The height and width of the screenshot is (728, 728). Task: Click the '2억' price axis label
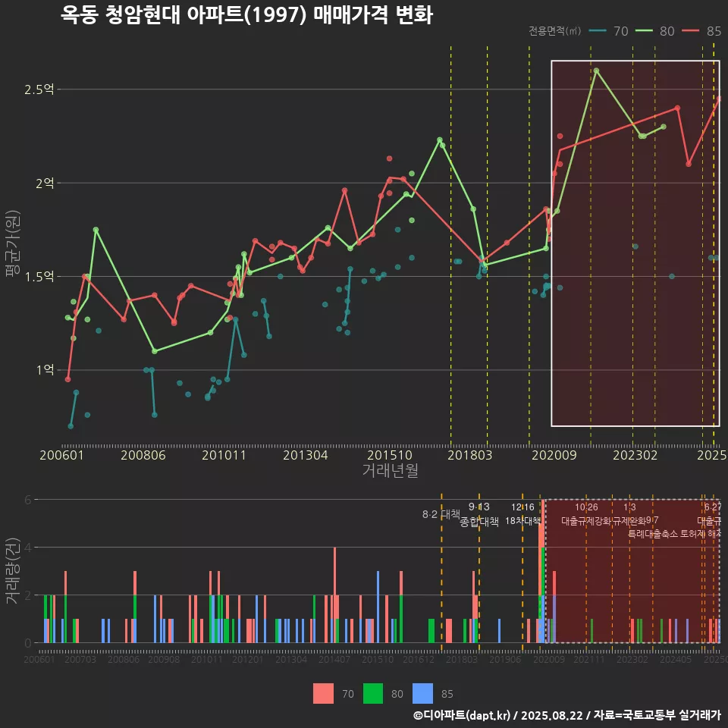tap(45, 183)
